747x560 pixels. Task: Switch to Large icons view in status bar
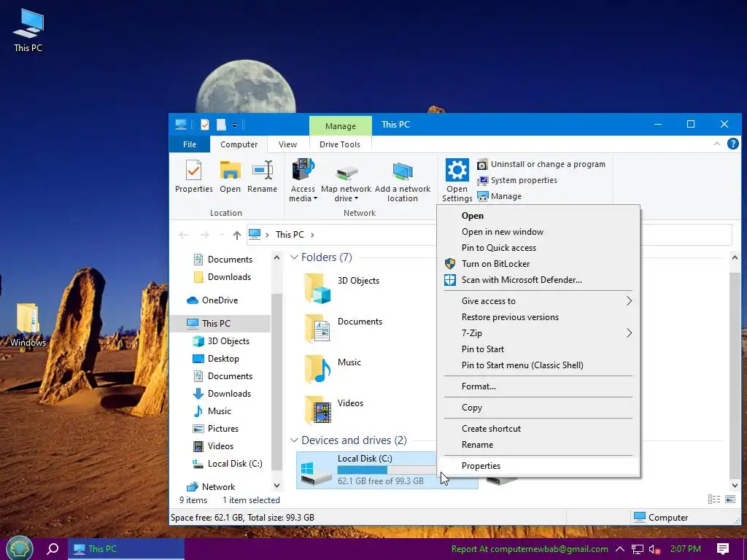(729, 499)
